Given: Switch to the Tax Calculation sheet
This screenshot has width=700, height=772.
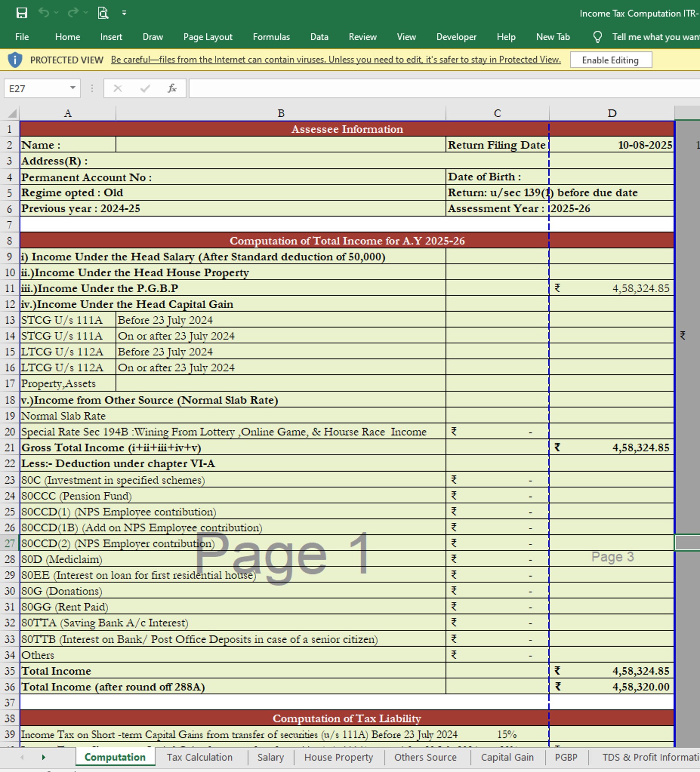Looking at the screenshot, I should (199, 757).
